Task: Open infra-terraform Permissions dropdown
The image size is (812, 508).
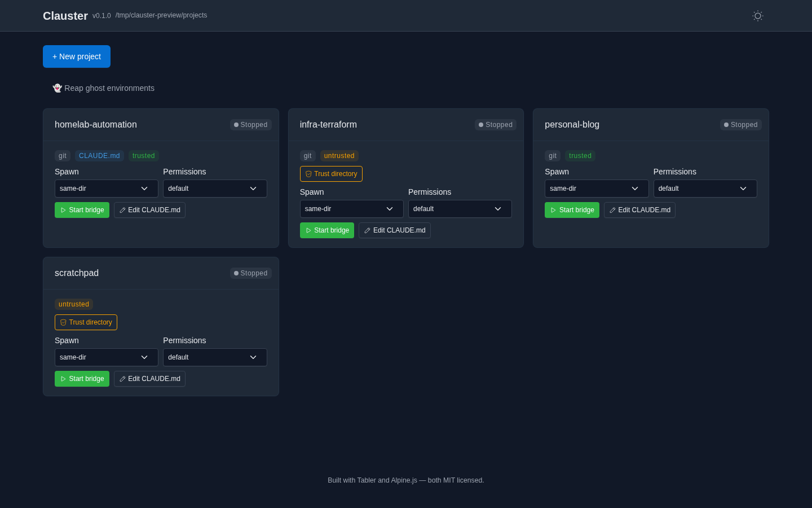Action: 460,209
